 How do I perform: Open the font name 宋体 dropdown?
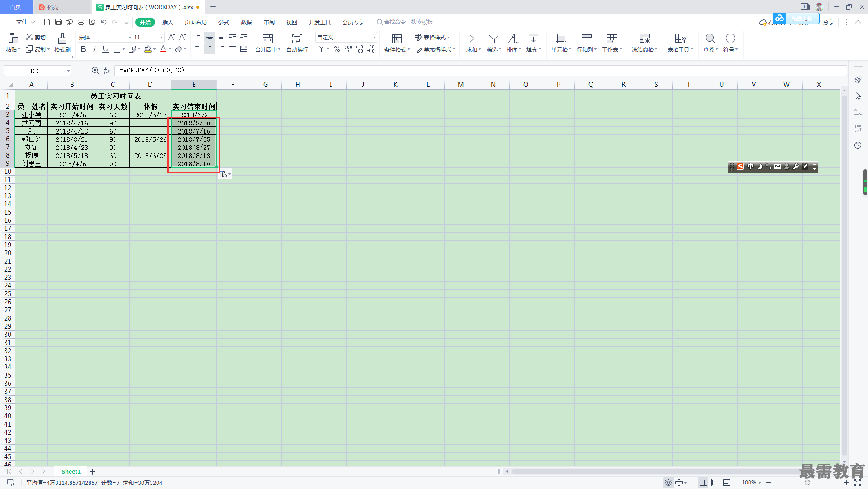click(x=130, y=38)
